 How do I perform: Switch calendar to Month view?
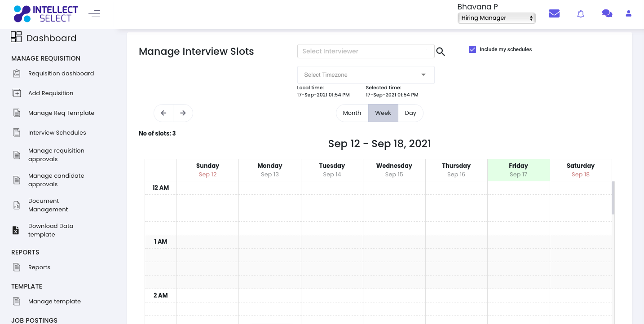(x=352, y=113)
